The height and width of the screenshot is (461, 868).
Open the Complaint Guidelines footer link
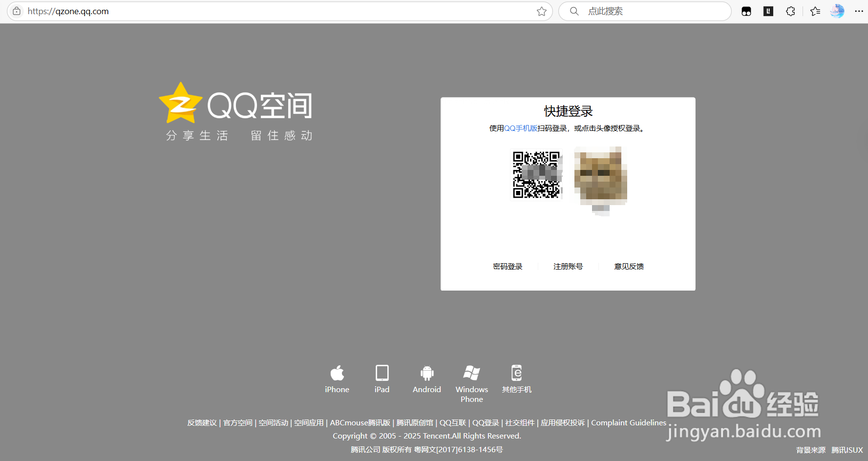click(629, 422)
